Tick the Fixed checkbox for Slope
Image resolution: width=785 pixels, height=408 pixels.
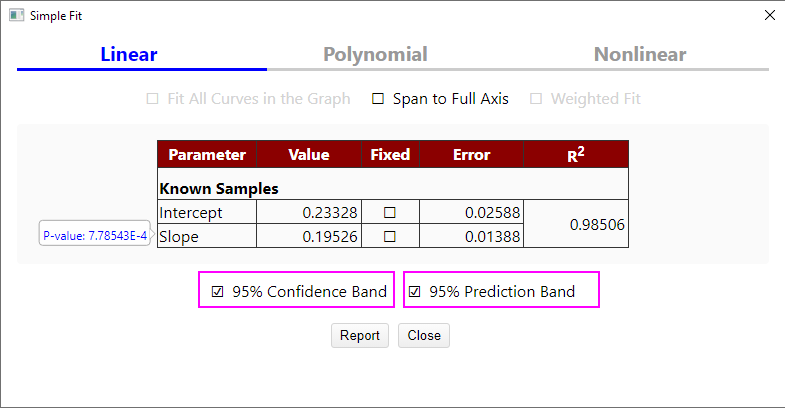[390, 237]
